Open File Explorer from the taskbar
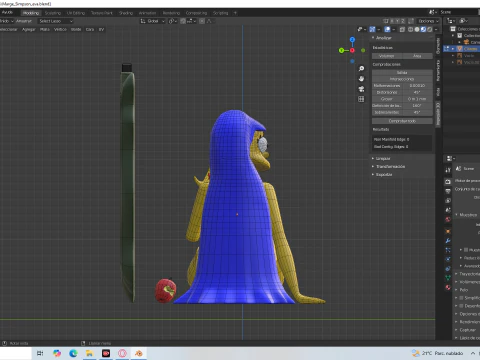 point(89,353)
